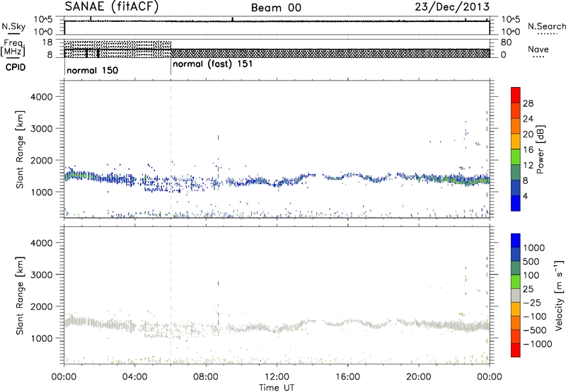
Task: Select the 24 dB tick on the power colorbar
Action: pos(528,119)
